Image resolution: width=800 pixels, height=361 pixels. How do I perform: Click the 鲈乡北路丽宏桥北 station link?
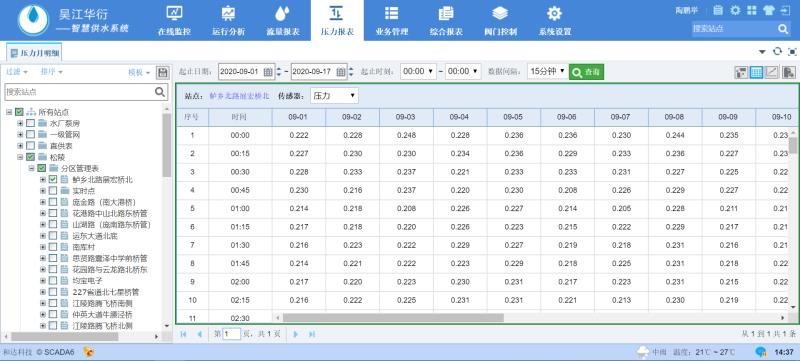(239, 96)
